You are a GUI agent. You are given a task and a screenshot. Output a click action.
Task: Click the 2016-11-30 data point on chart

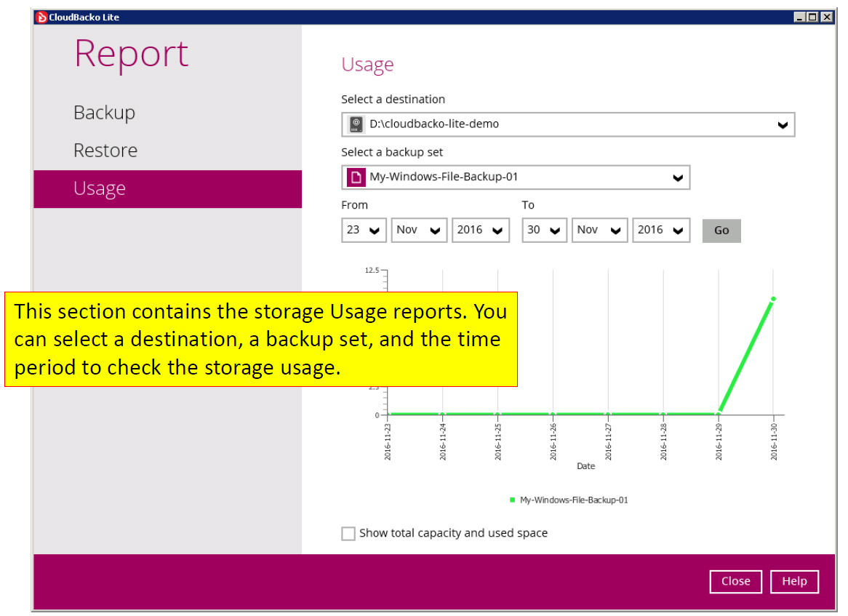tap(773, 299)
